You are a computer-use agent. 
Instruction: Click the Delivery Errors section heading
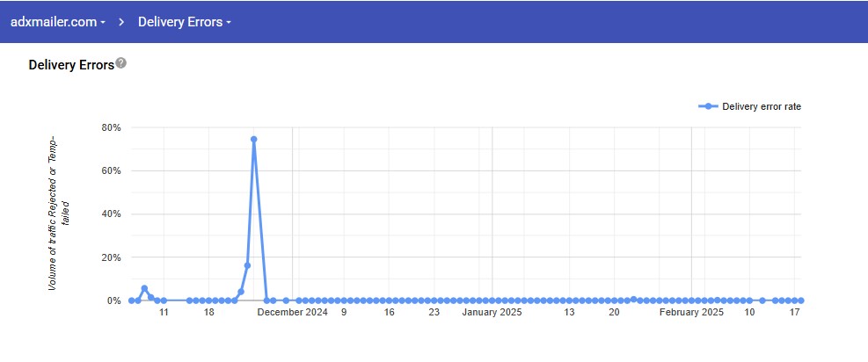[x=71, y=64]
